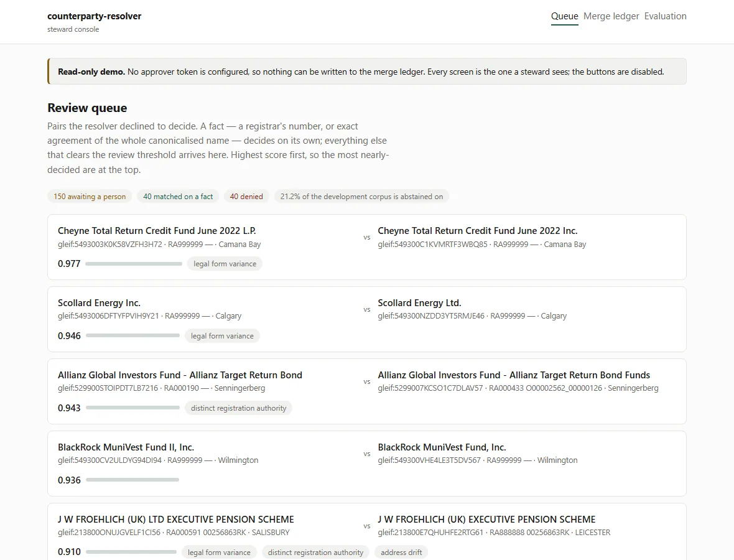734x560 pixels.
Task: Click the gleif:213800E7QHUHFE2RTG61 LEICESTER line
Action: [x=495, y=533]
